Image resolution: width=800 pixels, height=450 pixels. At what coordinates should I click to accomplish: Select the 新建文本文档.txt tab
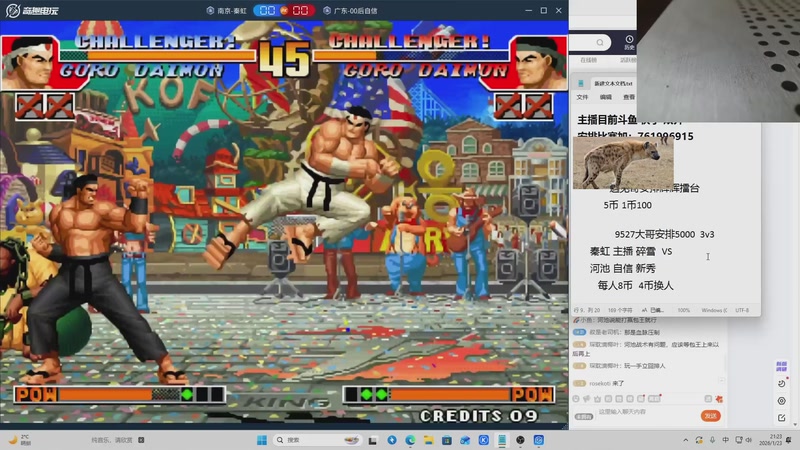click(x=613, y=83)
